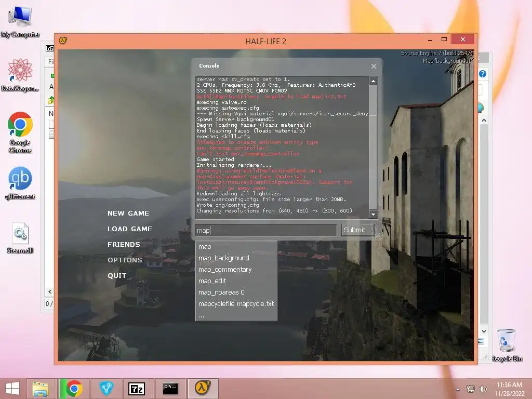
Task: Select Steam.dll file on desktop
Action: point(20,237)
